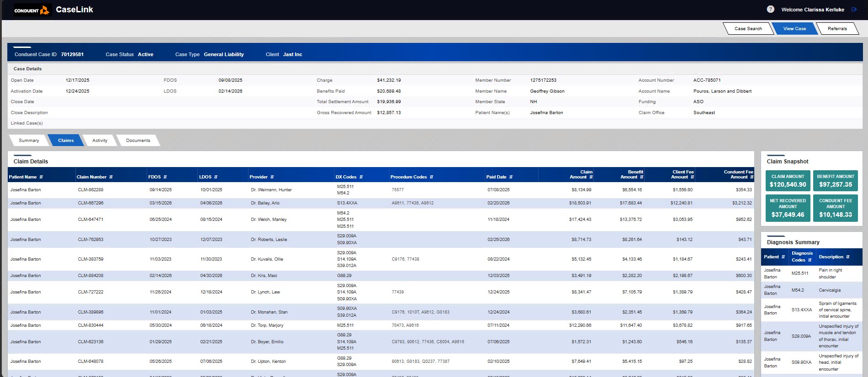Screen dimensions: 868x377
Task: Sort Diagnosis Summary by Description icon
Action: 848,257
